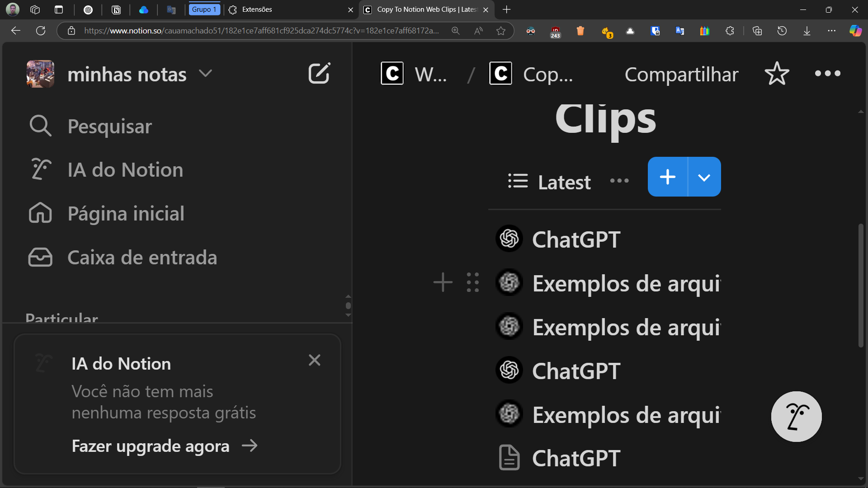868x488 pixels.
Task: Open the extension icon with 243 badge
Action: tap(555, 32)
